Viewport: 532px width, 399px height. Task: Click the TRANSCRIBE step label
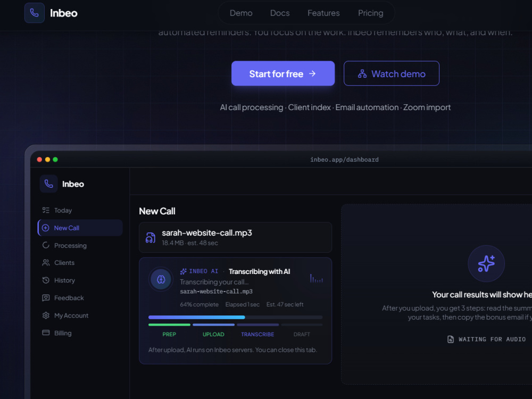point(257,334)
